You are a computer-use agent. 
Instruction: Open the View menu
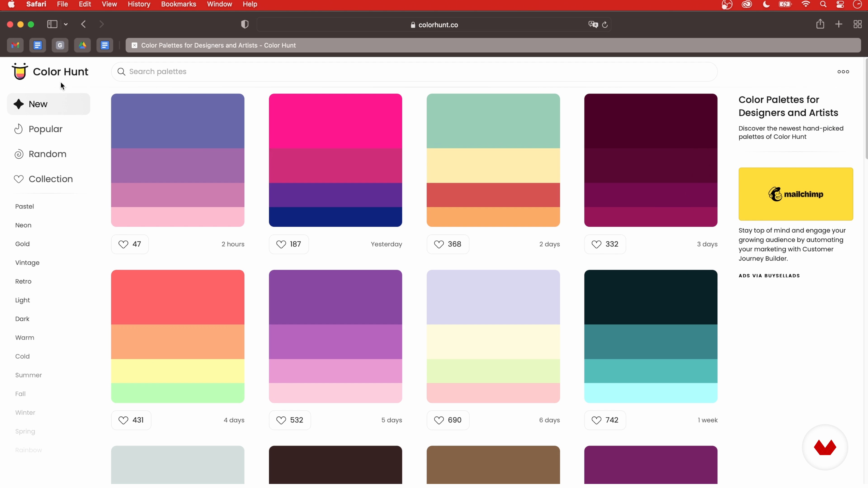[109, 4]
